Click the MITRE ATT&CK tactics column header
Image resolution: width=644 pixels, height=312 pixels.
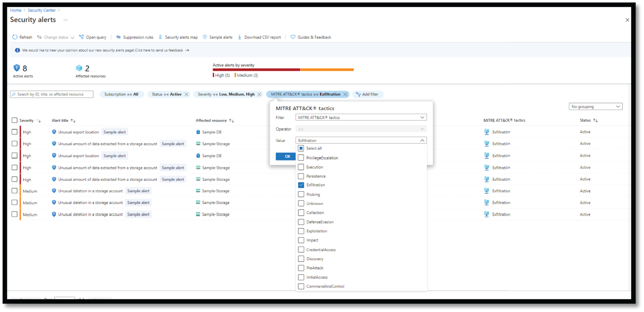504,120
